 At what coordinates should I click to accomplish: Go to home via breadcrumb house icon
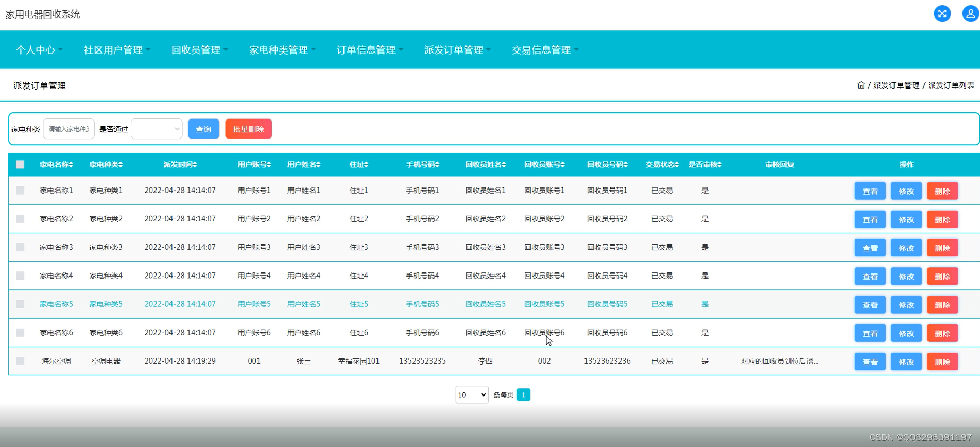[x=861, y=85]
